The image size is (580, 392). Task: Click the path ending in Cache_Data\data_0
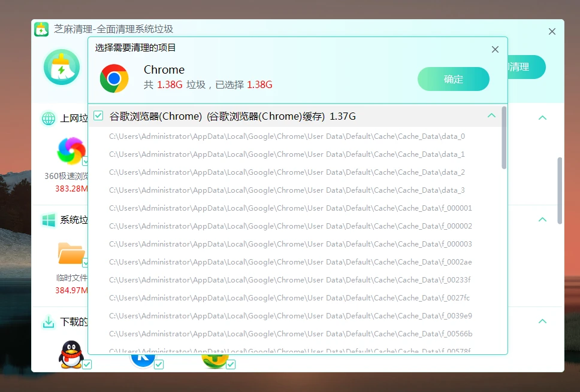click(x=287, y=136)
